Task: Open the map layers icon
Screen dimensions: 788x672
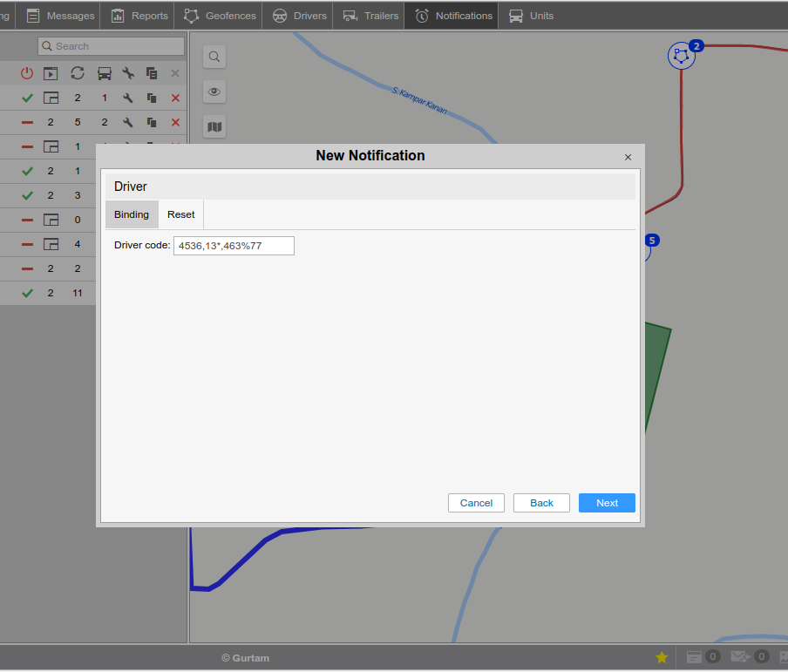Action: [x=214, y=127]
